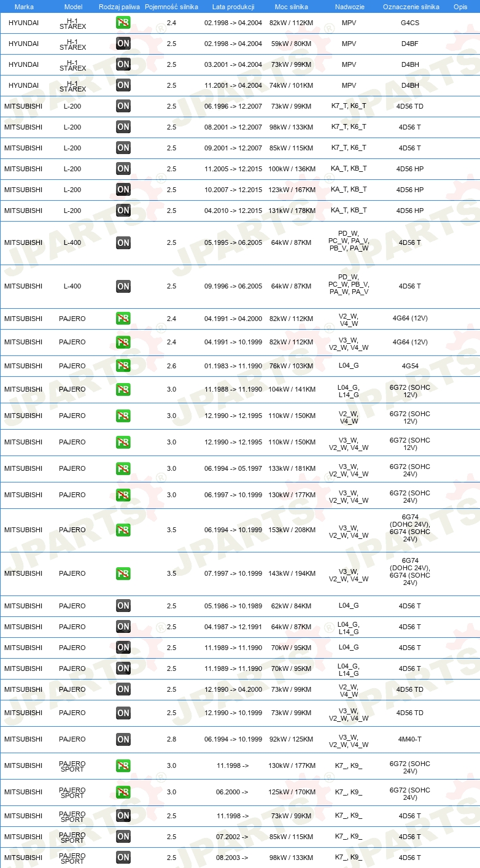Click the 'Model' column header
The width and height of the screenshot is (480, 868).
coord(73,7)
